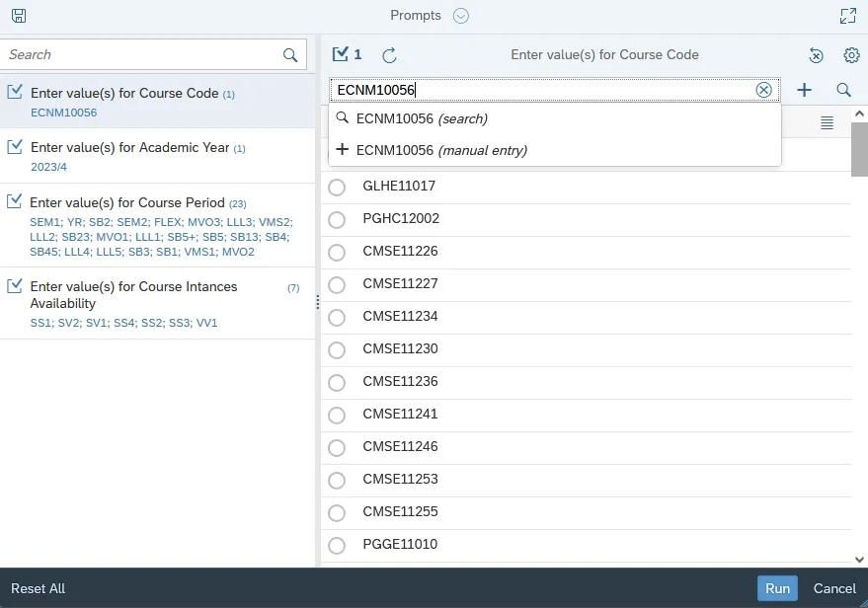Select radio button for CMSE11234

(x=337, y=318)
